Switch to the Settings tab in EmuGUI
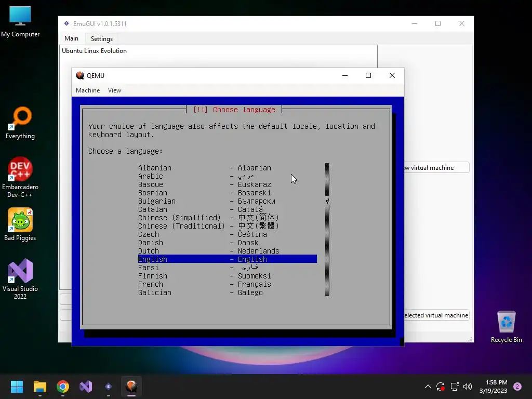This screenshot has height=399, width=532. [102, 38]
